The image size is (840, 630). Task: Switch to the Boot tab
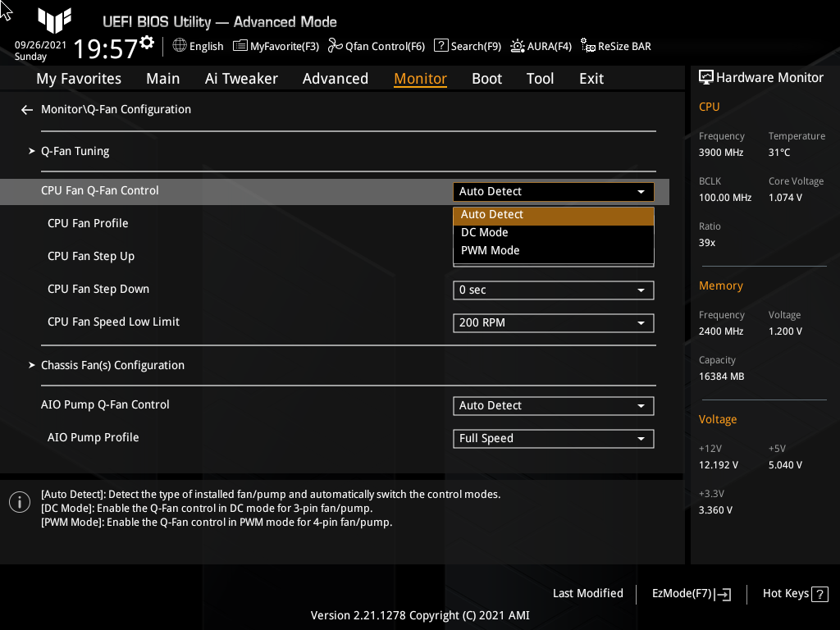pos(486,78)
